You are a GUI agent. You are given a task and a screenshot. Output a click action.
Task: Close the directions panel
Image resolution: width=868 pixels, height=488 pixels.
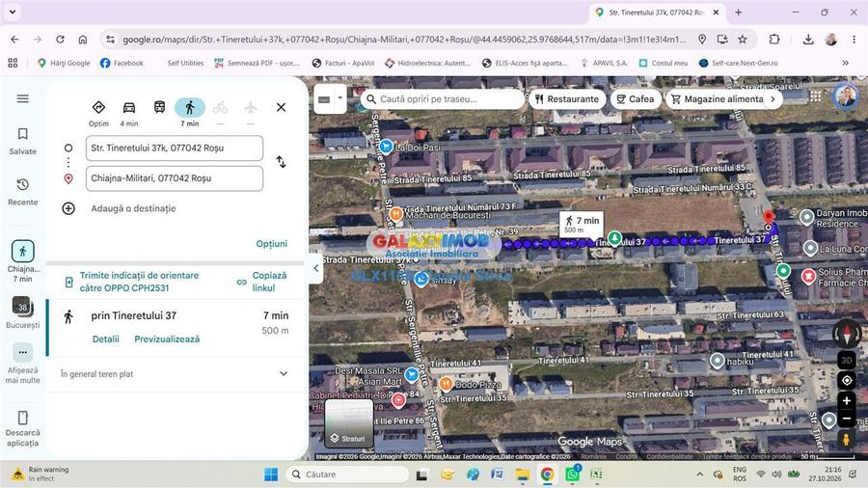tap(282, 107)
